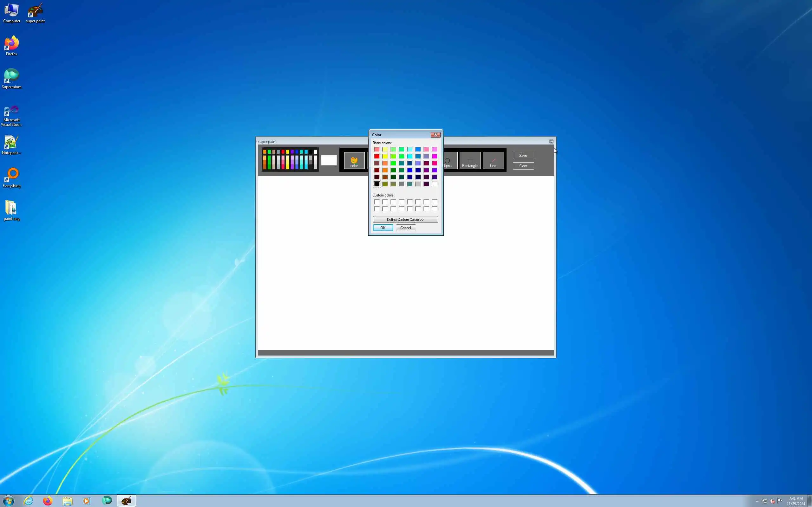The image size is (812, 507).
Task: Select the Rectangle shape tool
Action: [x=470, y=161]
